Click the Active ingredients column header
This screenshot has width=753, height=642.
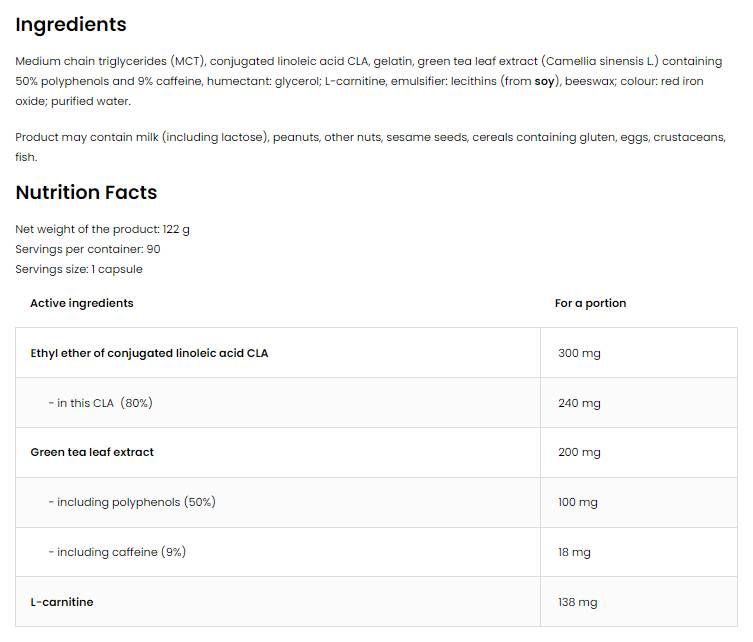(x=82, y=303)
